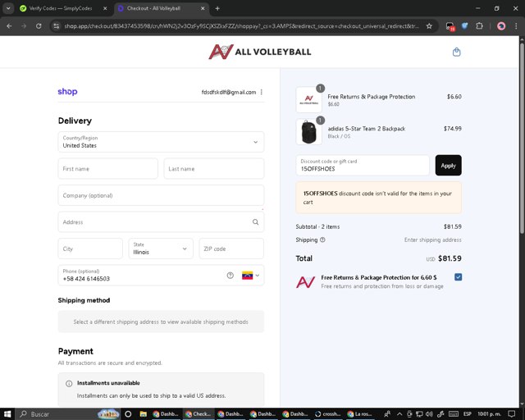Bookmark this page with star icon
Screen dimensions: 525x420
429,26
